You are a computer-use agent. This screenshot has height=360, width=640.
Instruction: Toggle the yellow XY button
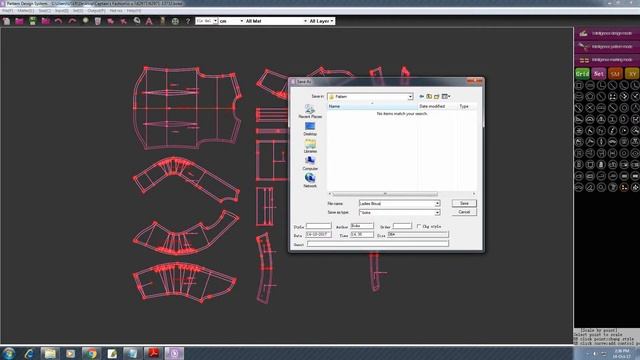[632, 74]
